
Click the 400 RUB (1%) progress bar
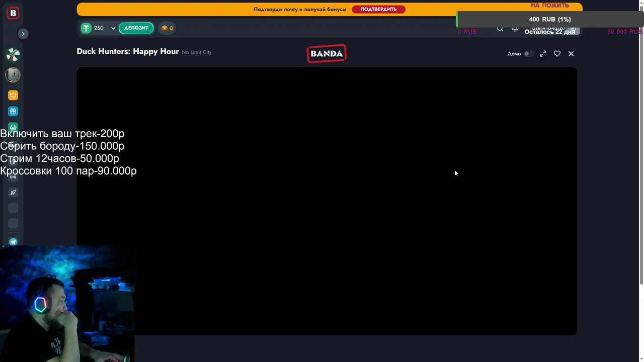tap(550, 19)
